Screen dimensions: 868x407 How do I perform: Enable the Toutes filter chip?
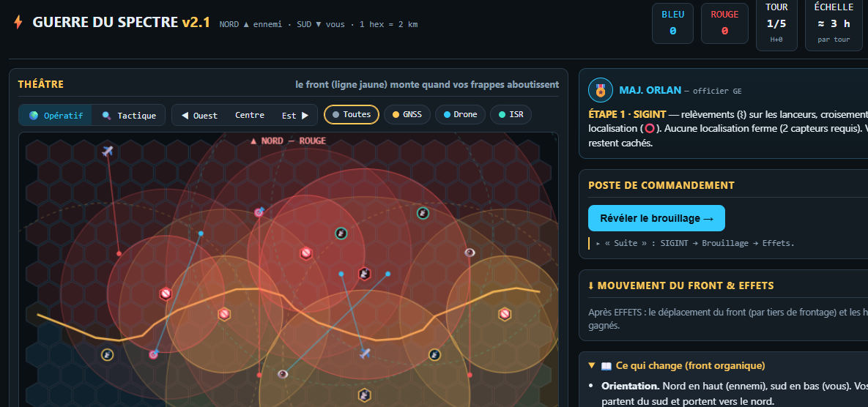352,114
